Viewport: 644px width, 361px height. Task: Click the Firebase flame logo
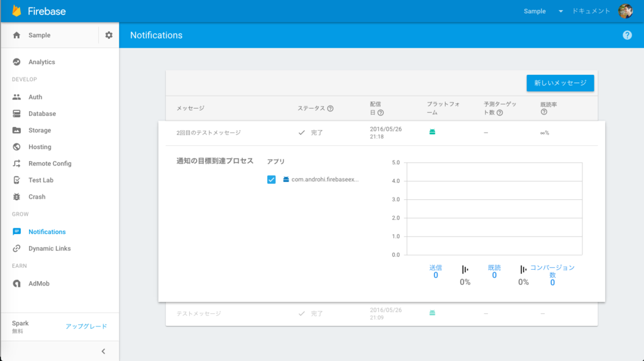point(16,11)
